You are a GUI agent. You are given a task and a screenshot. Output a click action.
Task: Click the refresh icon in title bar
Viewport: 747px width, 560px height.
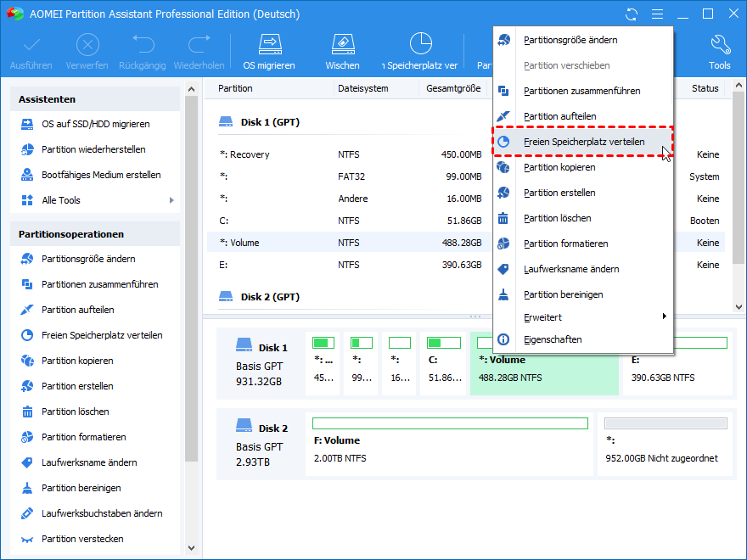(631, 14)
